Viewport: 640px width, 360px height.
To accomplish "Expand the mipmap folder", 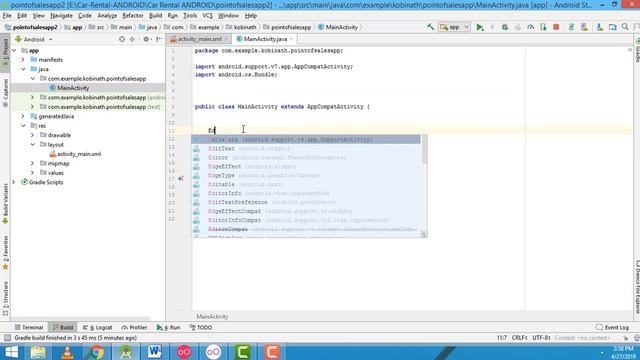I will [x=32, y=163].
